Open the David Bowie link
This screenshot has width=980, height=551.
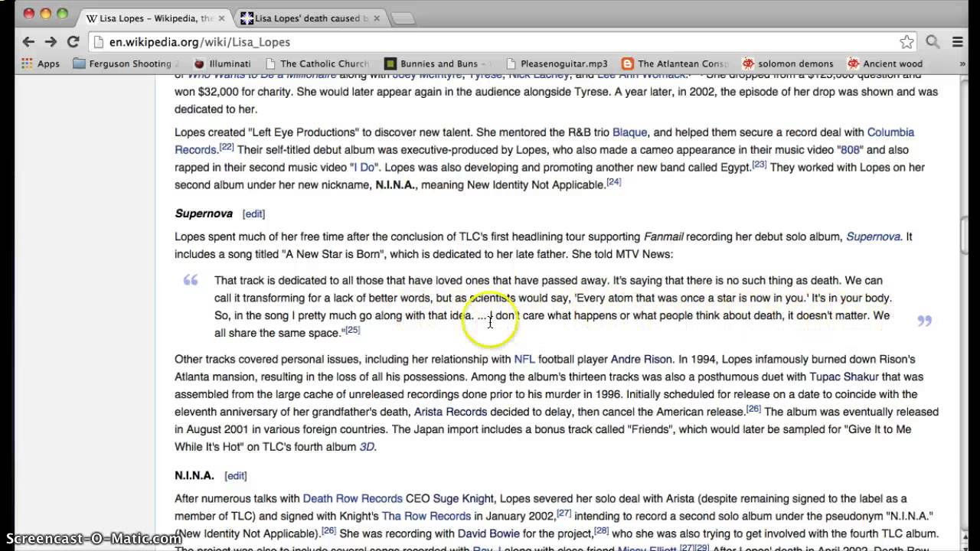[488, 534]
